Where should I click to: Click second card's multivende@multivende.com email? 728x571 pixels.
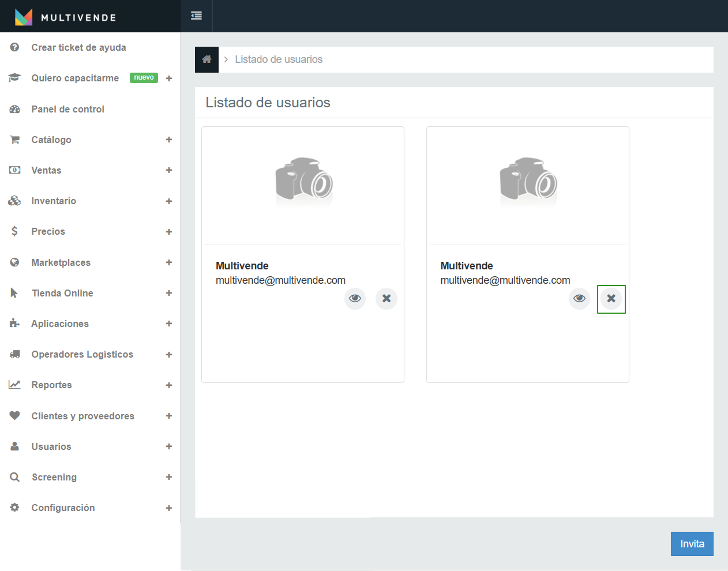point(505,280)
